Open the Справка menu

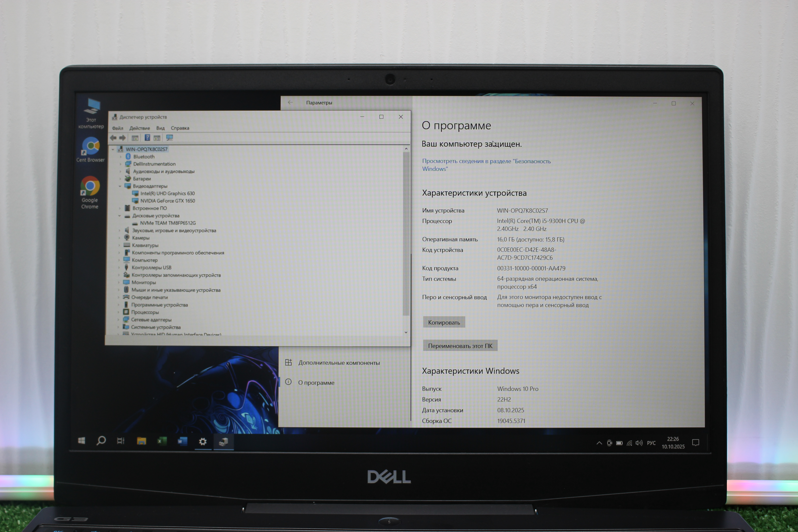pos(180,128)
